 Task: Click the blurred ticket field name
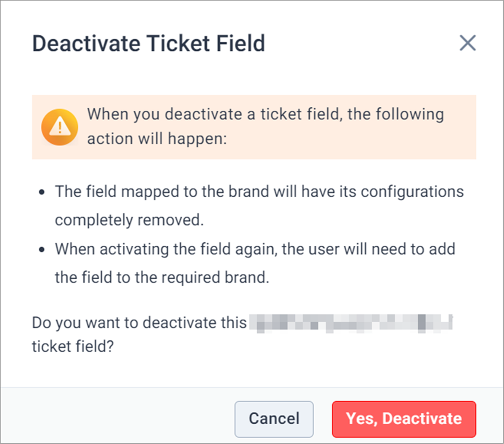(x=350, y=323)
